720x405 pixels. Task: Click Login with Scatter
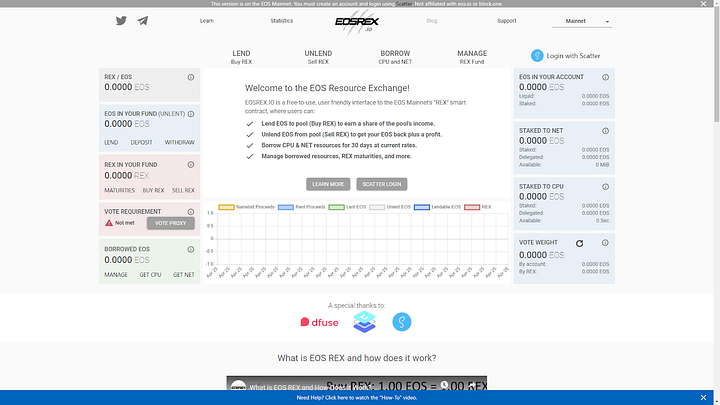point(566,56)
